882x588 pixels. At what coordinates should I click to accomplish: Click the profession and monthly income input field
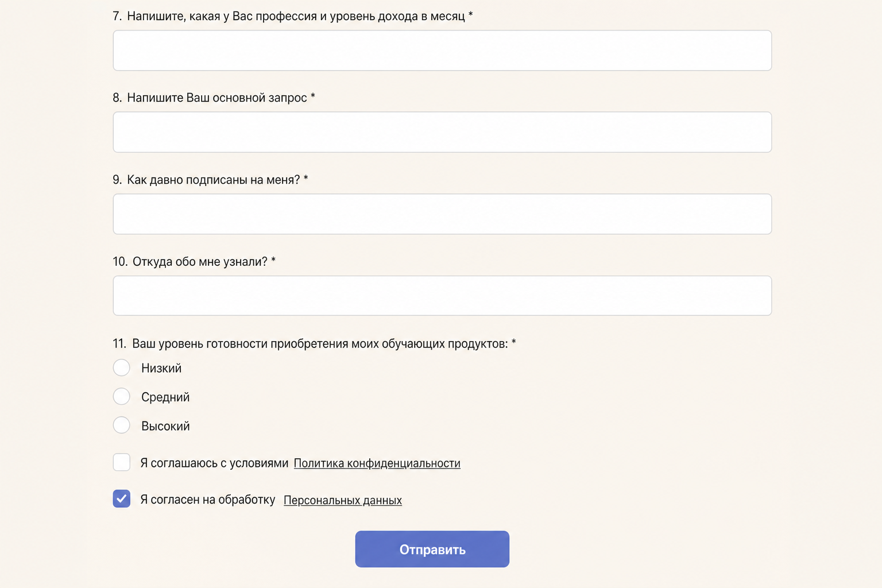tap(442, 51)
